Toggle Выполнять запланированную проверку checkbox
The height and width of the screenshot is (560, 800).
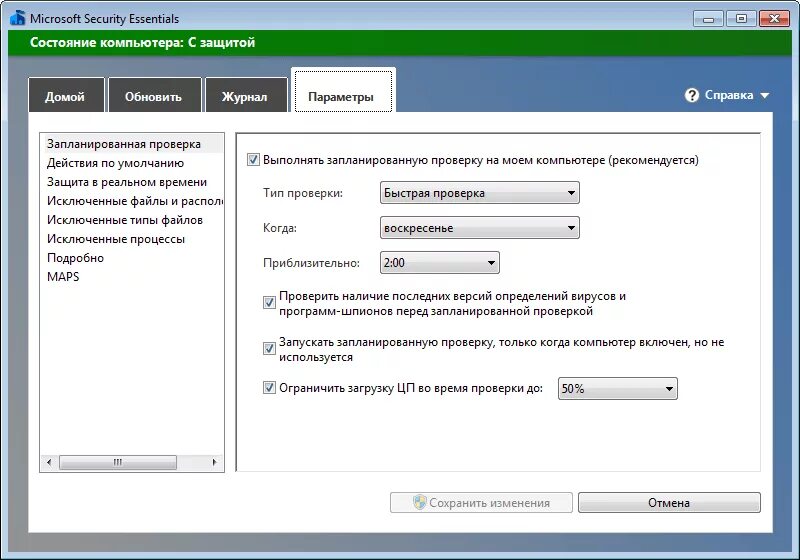tap(253, 160)
